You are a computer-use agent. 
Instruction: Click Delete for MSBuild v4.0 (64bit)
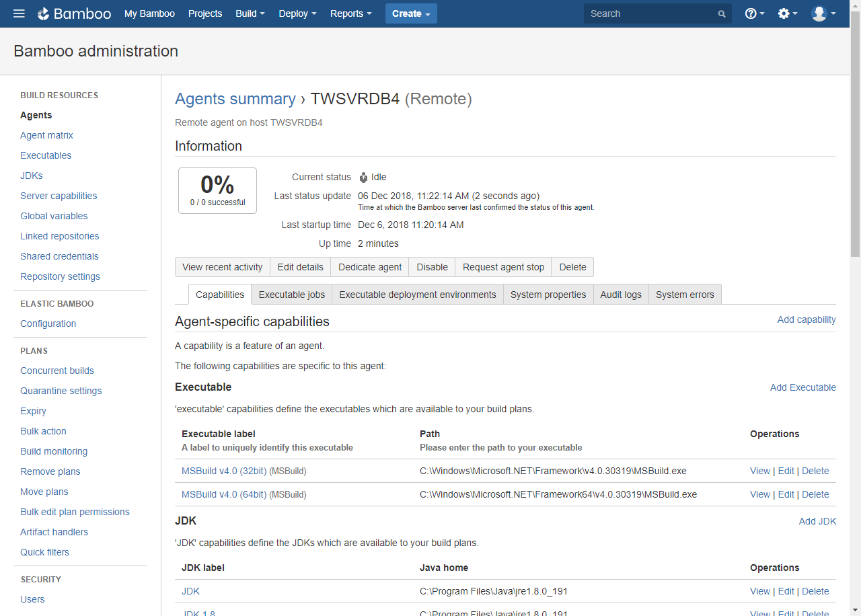(815, 494)
